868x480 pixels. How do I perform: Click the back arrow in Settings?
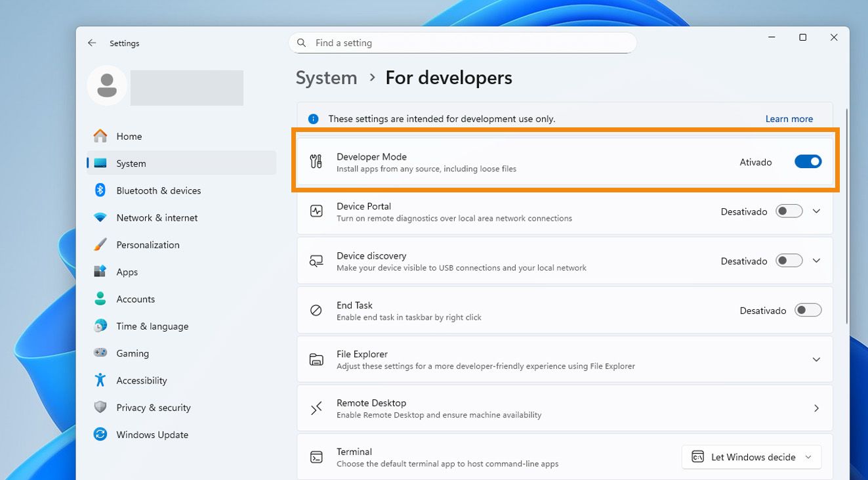pos(92,43)
